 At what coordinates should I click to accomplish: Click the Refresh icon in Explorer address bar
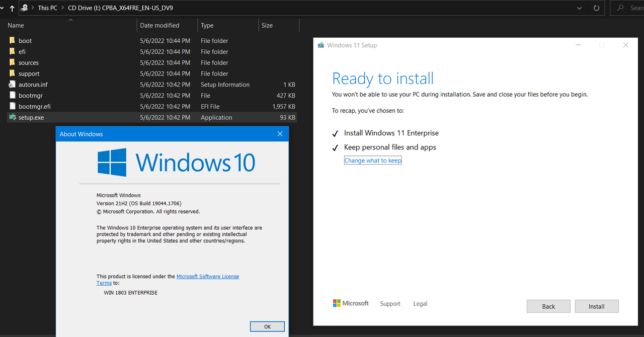[x=596, y=8]
